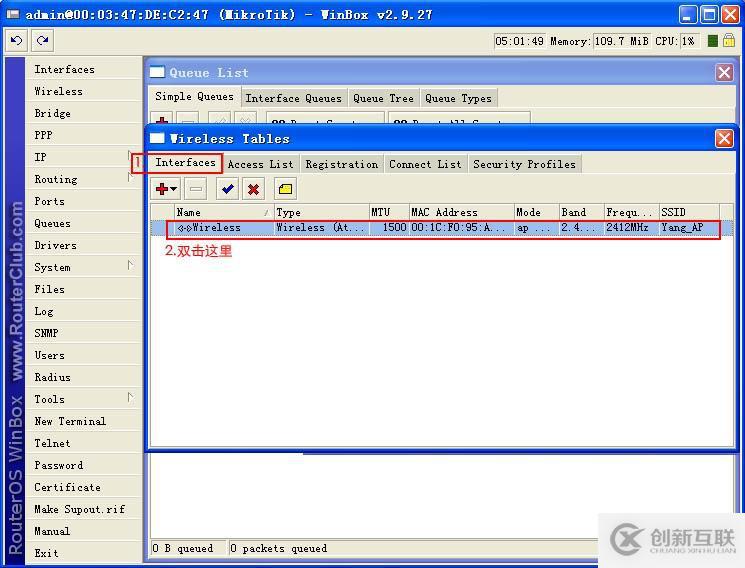
Task: Open Files in the left menu
Action: pyautogui.click(x=84, y=289)
